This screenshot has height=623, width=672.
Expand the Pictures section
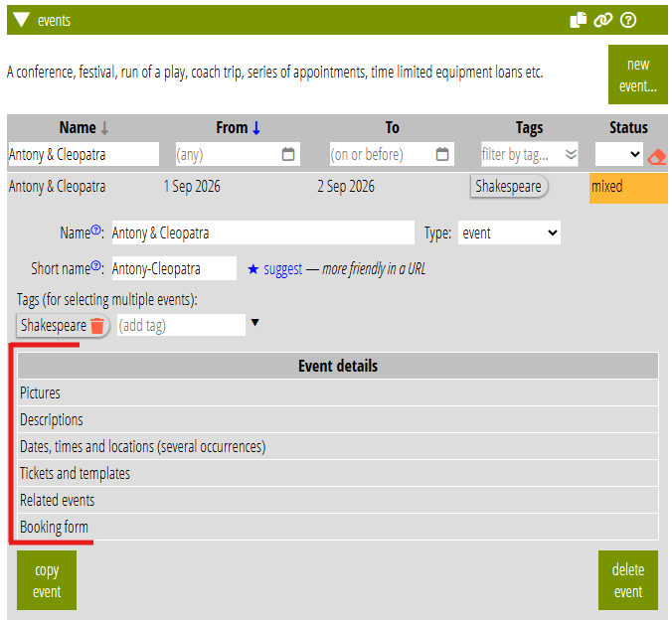pos(338,392)
